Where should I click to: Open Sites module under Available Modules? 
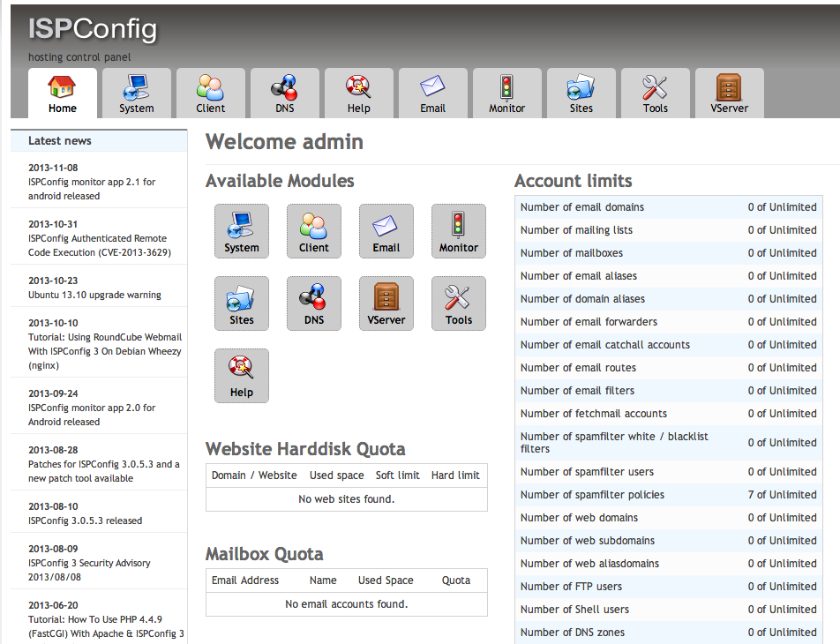point(242,303)
